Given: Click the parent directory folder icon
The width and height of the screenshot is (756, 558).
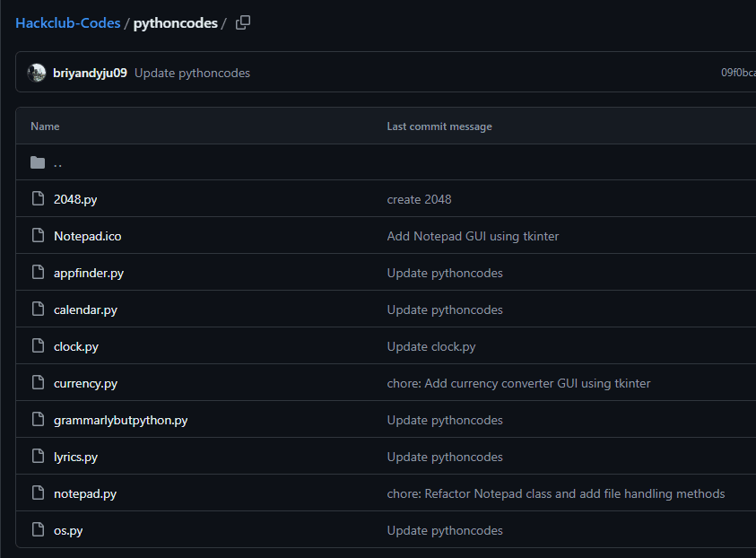Looking at the screenshot, I should [38, 162].
